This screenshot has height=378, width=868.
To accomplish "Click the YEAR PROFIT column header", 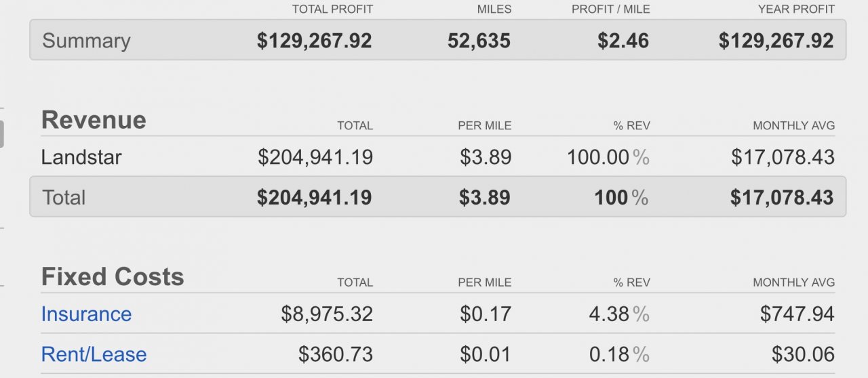I will tap(796, 9).
